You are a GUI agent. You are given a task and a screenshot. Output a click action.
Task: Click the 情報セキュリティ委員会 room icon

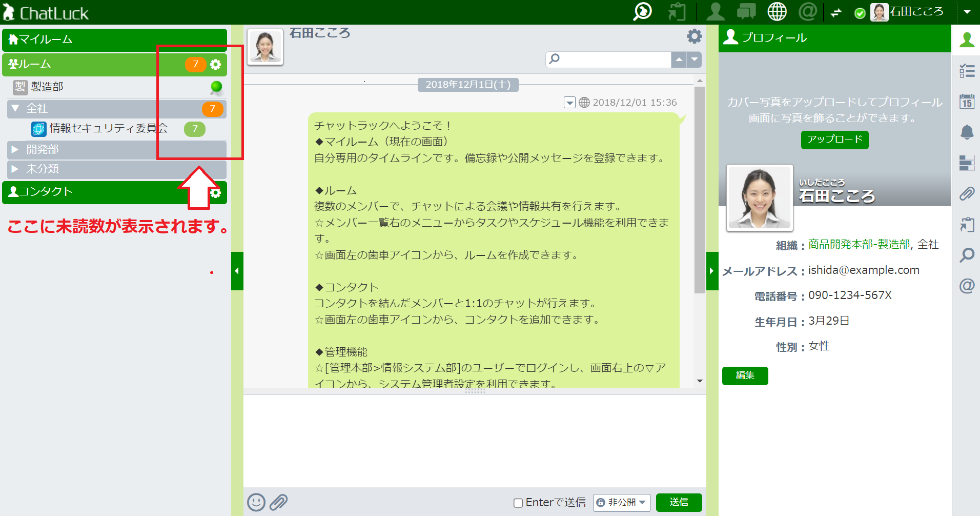click(38, 129)
